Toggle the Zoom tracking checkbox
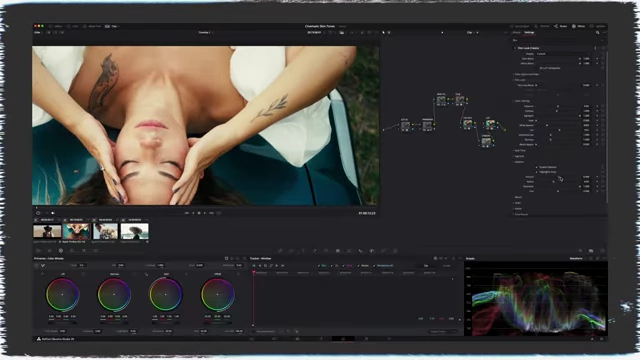This screenshot has width=640, height=360. point(344,266)
